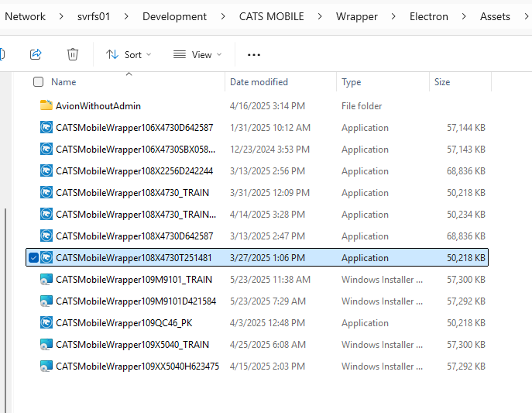Viewport: 532px width, 413px height.
Task: Select the AvionWithoutAdmin folder name
Action: [98, 106]
